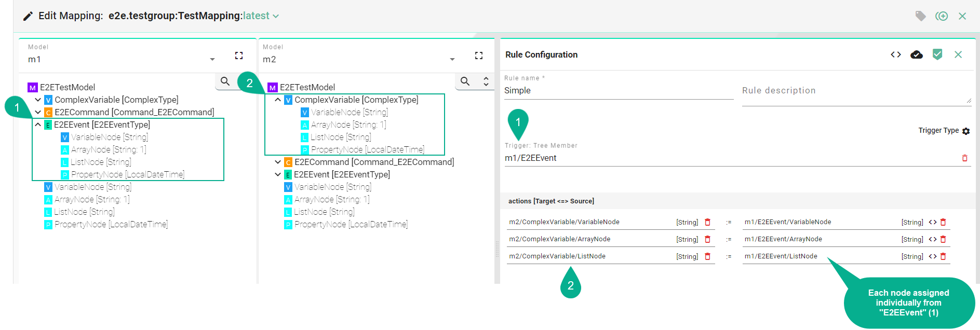Click the cloud save icon
Screen dimensions: 980x330
pyautogui.click(x=916, y=54)
